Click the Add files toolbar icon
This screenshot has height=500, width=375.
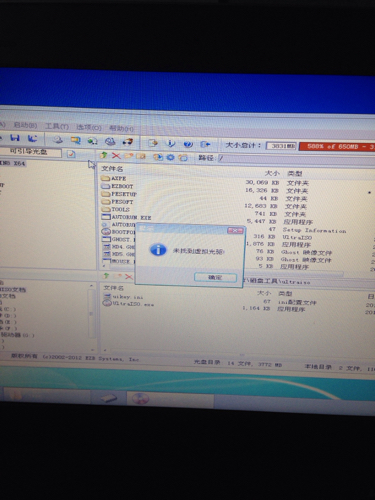pyautogui.click(x=153, y=143)
